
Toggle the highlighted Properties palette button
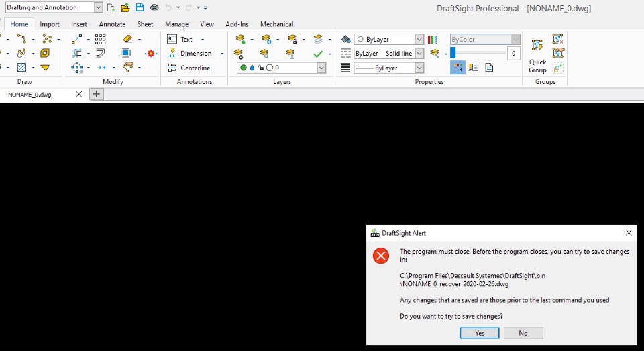(458, 68)
